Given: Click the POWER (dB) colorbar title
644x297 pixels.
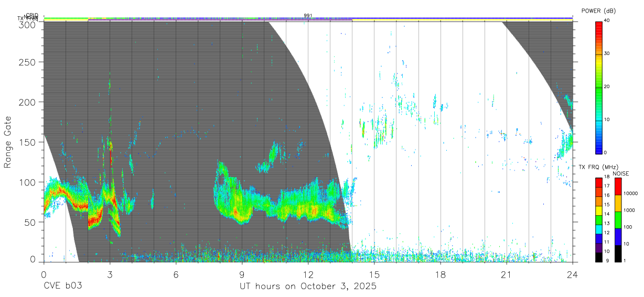Looking at the screenshot, I should [x=599, y=11].
